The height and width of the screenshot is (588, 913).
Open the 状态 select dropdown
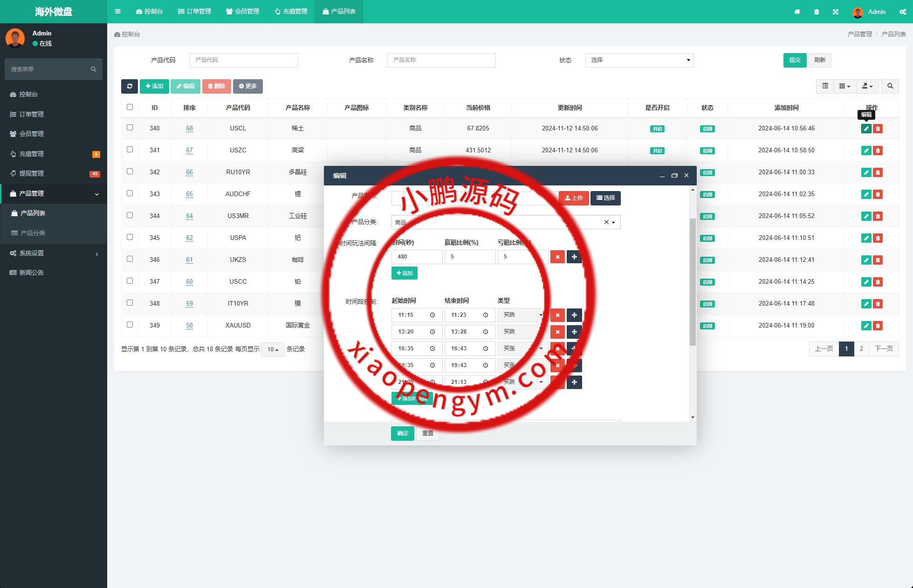(x=639, y=60)
